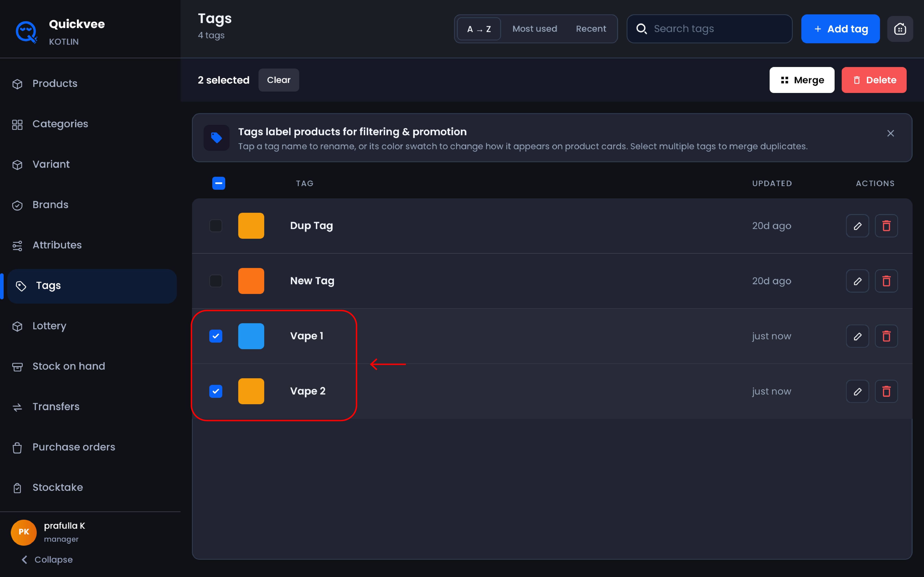The image size is (924, 577).
Task: Click the Lottery icon in sidebar
Action: pos(17,326)
